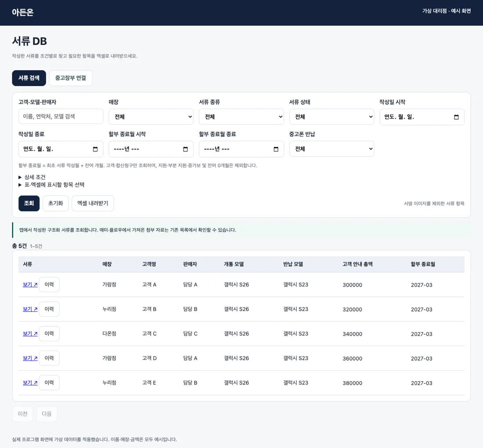Switch to the 서류 검색 tab

(x=29, y=78)
